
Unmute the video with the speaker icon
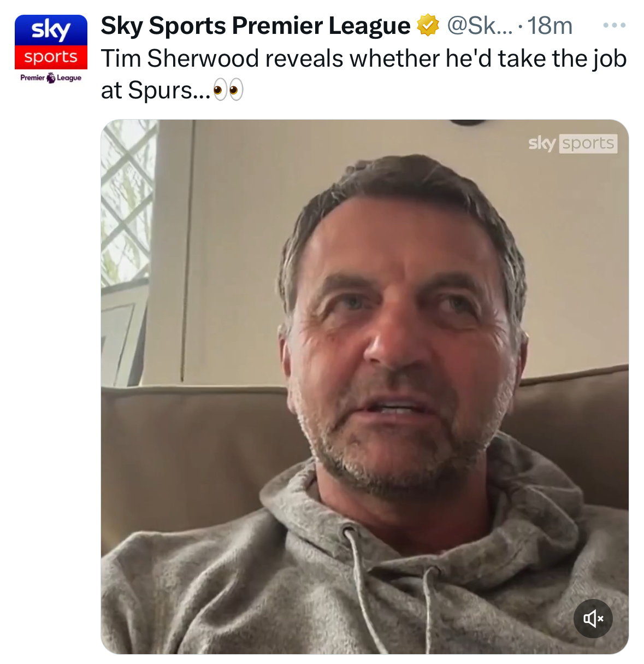point(593,619)
